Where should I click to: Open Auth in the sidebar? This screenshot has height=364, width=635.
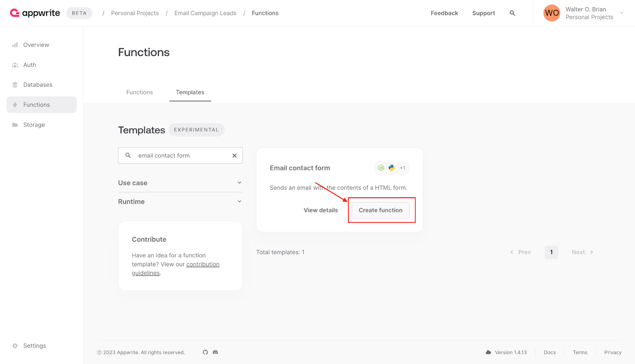[x=42, y=65]
